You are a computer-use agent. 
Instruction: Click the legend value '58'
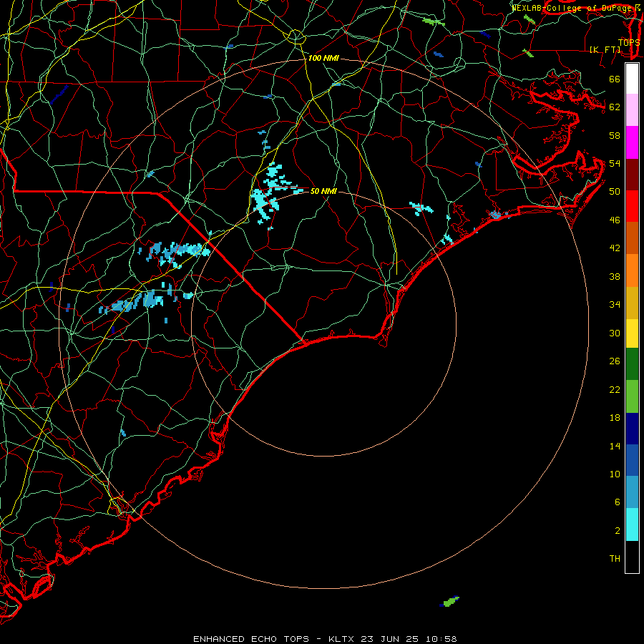click(615, 135)
